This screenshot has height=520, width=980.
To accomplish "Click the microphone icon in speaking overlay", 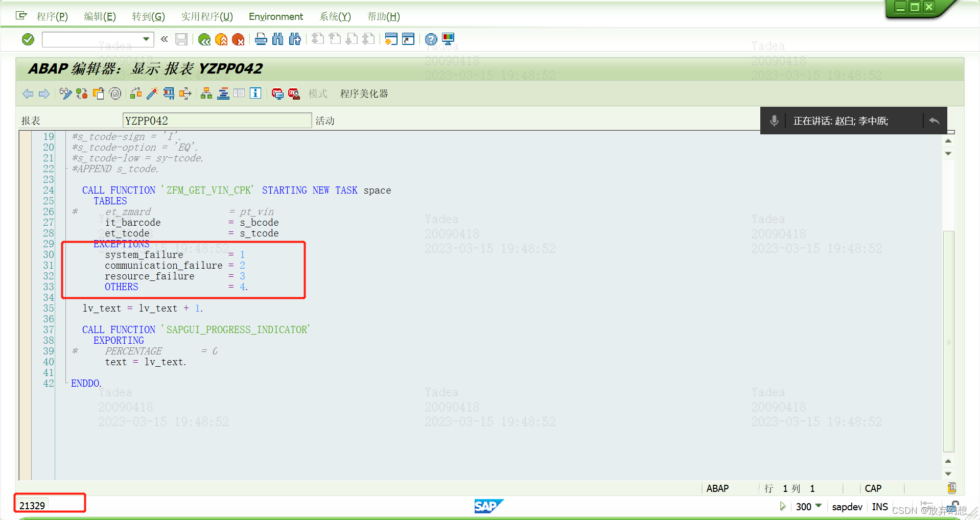I will [774, 121].
